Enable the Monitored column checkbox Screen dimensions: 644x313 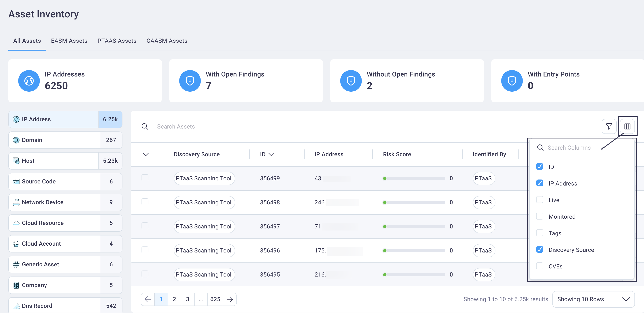[x=540, y=216]
